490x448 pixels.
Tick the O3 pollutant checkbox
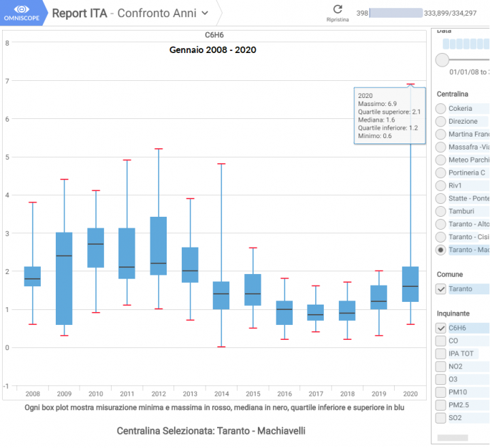pos(441,379)
